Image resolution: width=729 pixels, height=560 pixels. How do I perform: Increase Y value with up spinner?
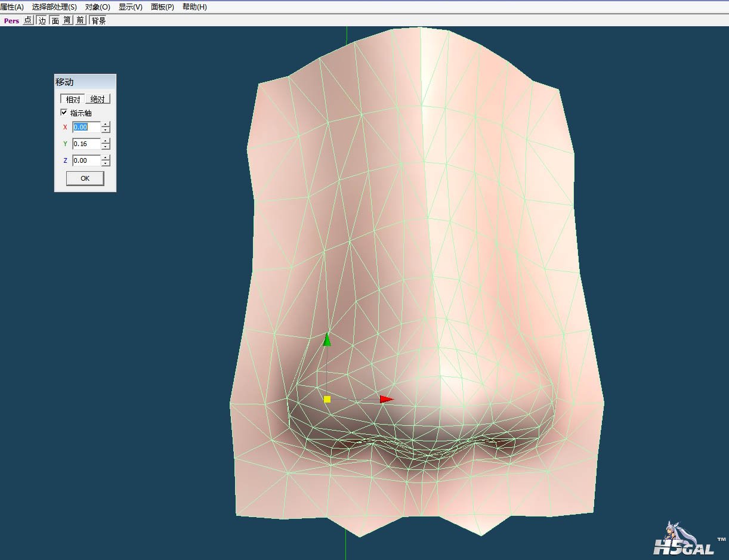pyautogui.click(x=106, y=141)
